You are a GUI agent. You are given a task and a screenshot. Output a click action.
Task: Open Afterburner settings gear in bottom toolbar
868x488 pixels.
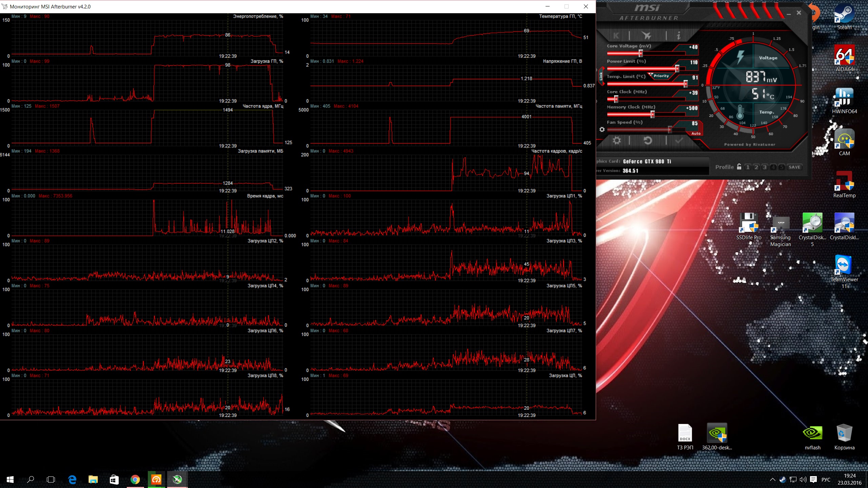616,140
